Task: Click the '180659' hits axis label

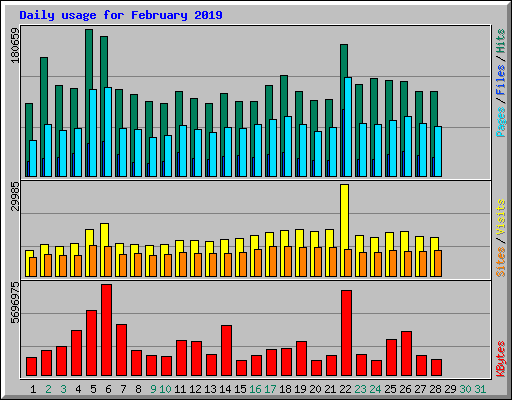Action: (15, 45)
